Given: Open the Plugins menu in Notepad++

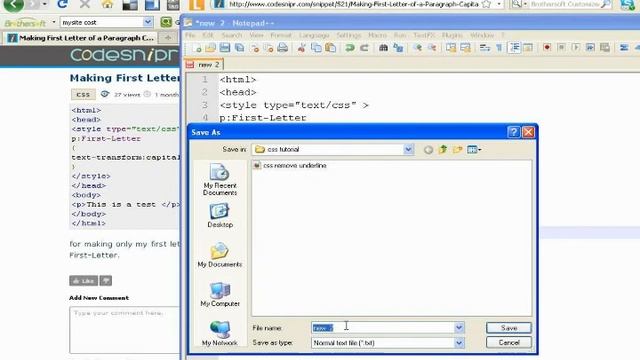Looking at the screenshot, I should pyautogui.click(x=452, y=36).
